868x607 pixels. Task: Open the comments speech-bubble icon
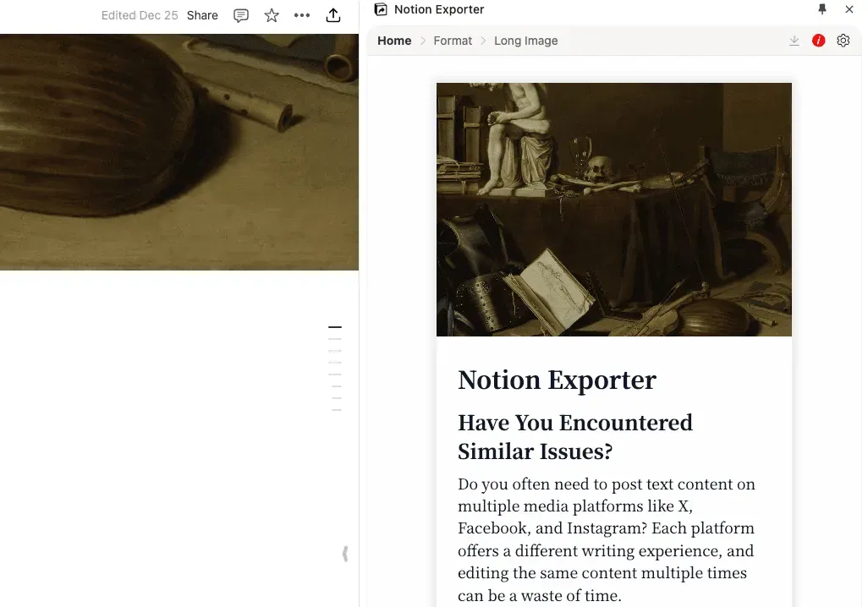click(241, 14)
